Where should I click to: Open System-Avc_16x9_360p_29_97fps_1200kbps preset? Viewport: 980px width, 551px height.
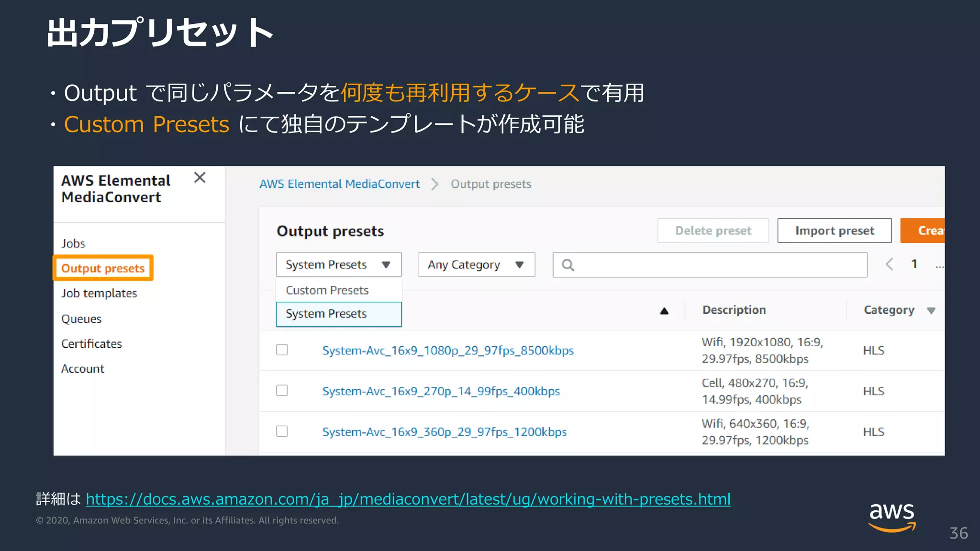tap(444, 432)
